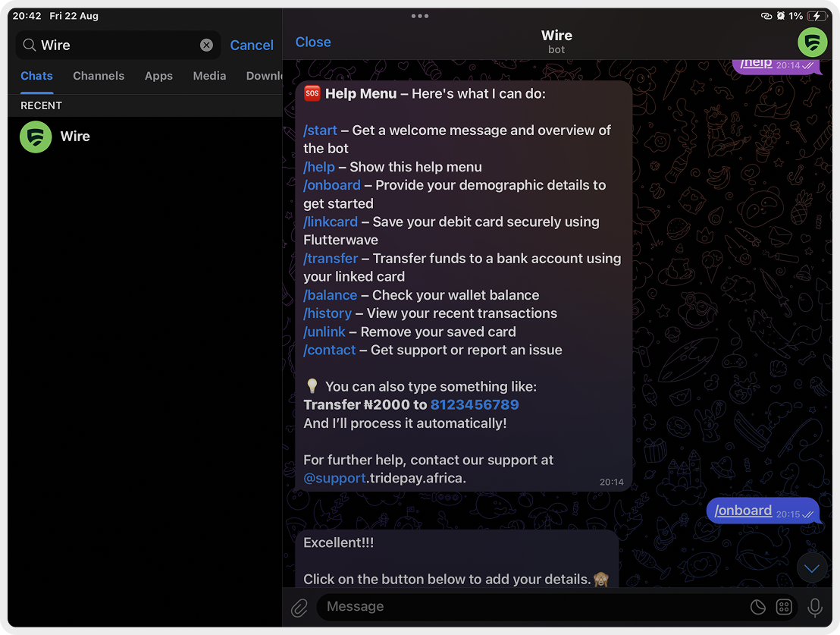Close the Wire bot chat
Viewport: 840px width, 635px height.
coord(313,42)
